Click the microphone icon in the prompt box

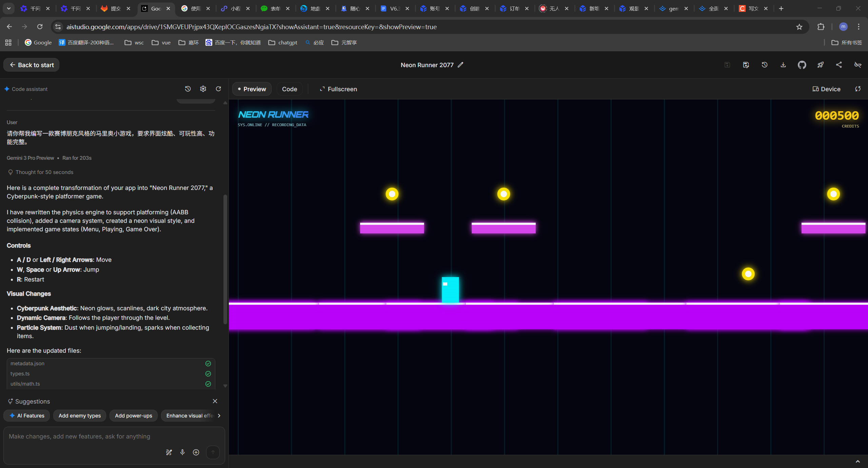pos(182,452)
